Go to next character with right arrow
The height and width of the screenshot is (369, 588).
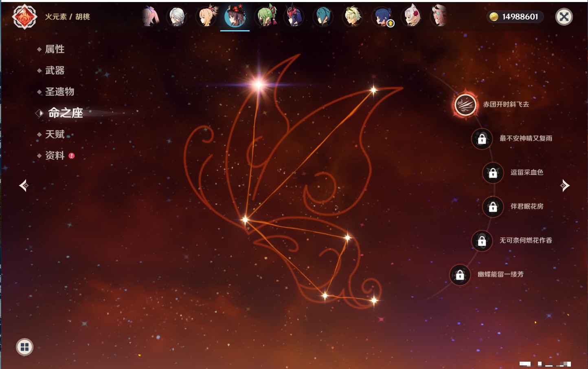click(565, 186)
